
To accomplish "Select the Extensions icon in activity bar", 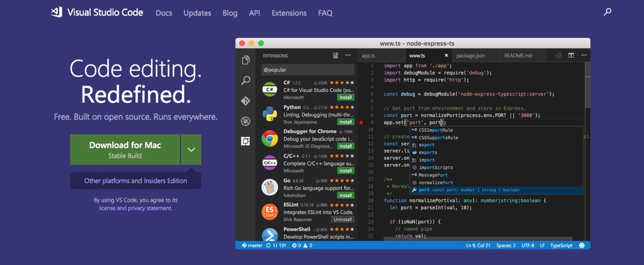I will [246, 141].
